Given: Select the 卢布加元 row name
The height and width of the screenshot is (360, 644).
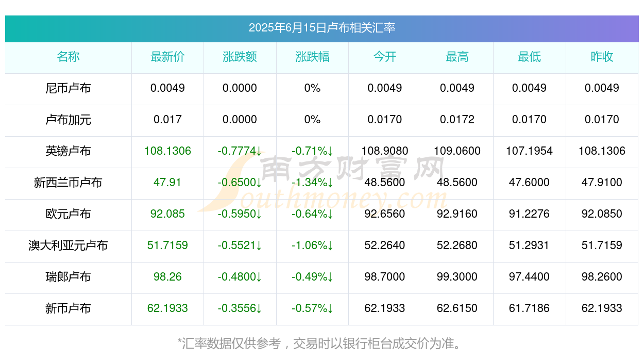Looking at the screenshot, I should [x=68, y=120].
